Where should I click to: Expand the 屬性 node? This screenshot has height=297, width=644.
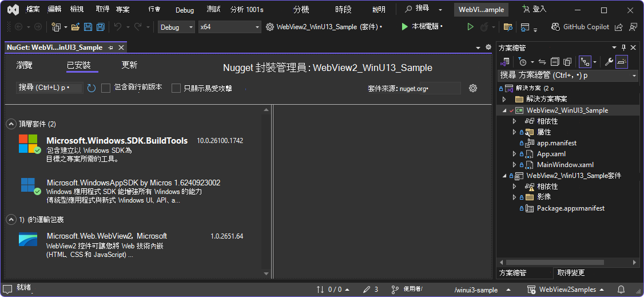click(514, 132)
